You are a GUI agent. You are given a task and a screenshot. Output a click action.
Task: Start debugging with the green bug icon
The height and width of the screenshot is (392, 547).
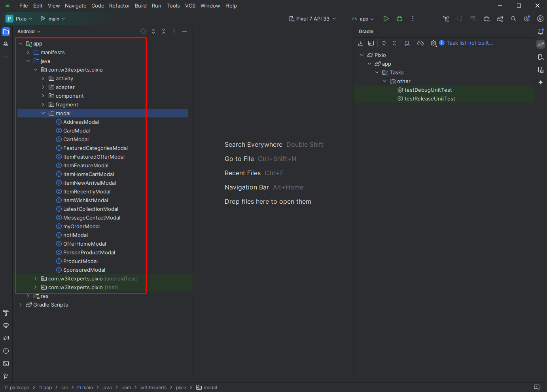click(x=399, y=19)
